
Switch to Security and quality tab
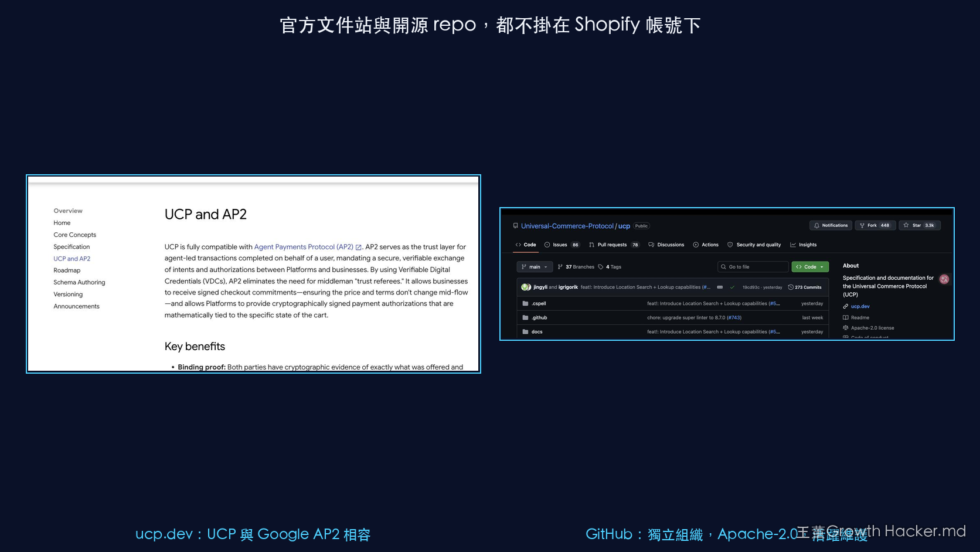754,245
